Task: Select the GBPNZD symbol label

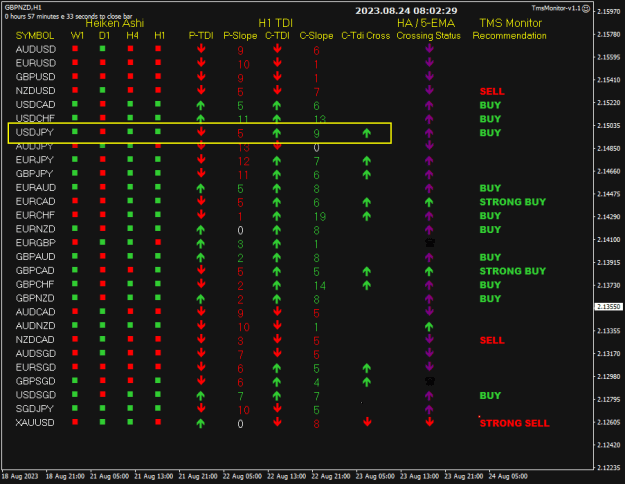Action: (x=35, y=298)
